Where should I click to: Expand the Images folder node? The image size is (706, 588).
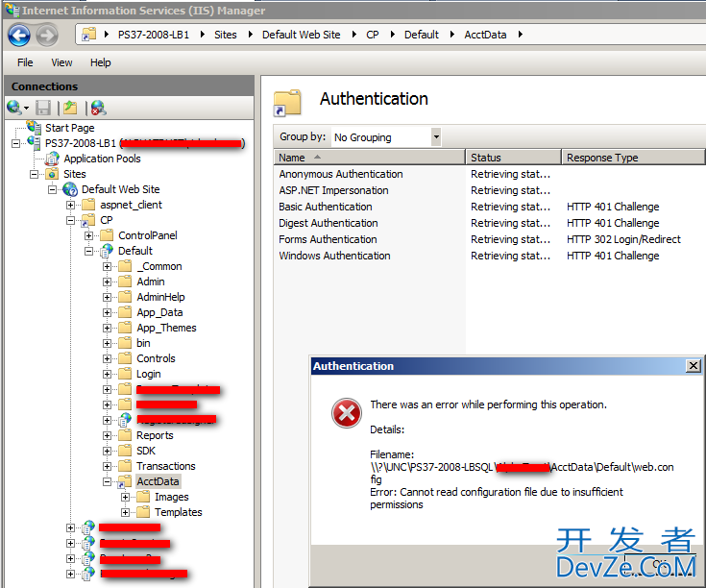click(x=126, y=497)
